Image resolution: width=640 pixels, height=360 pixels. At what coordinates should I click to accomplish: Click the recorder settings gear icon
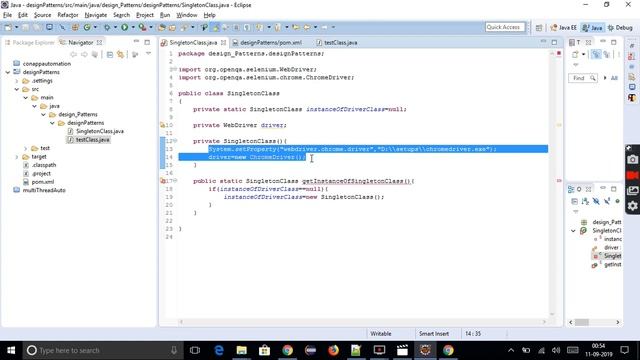point(632,206)
